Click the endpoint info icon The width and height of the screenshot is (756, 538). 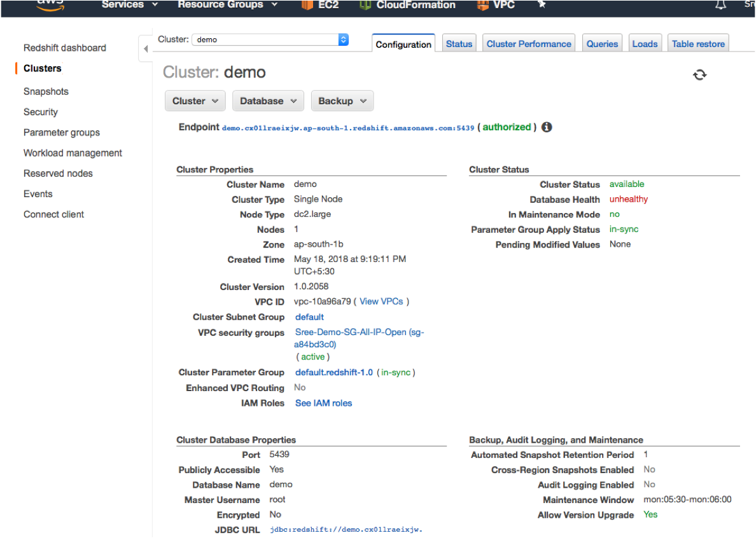pos(546,127)
